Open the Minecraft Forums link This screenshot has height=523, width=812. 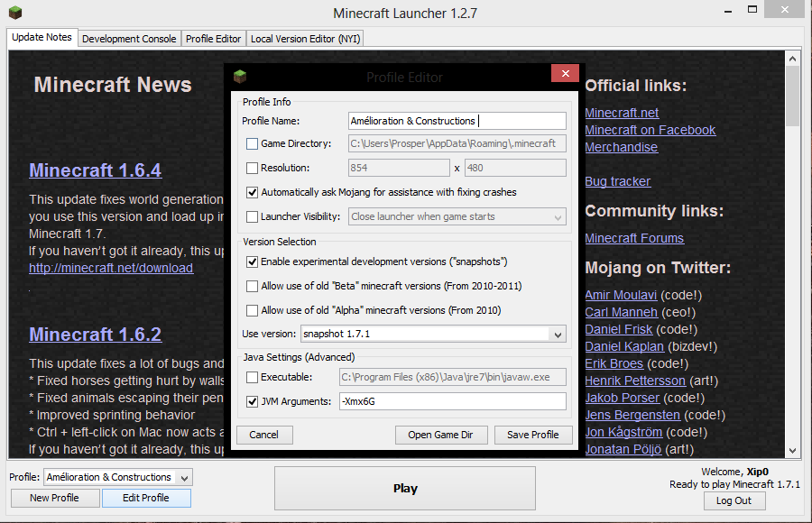click(634, 238)
